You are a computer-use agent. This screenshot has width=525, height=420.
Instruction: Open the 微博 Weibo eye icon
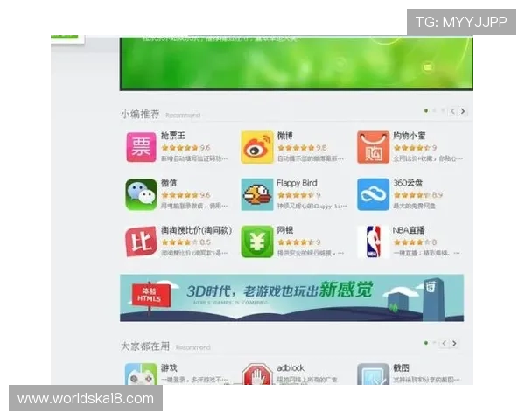pyautogui.click(x=257, y=147)
